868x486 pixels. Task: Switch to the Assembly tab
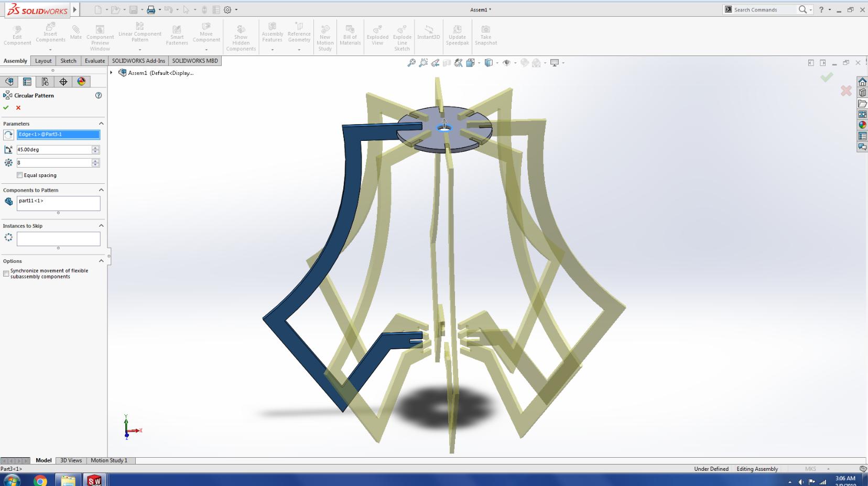pos(15,61)
